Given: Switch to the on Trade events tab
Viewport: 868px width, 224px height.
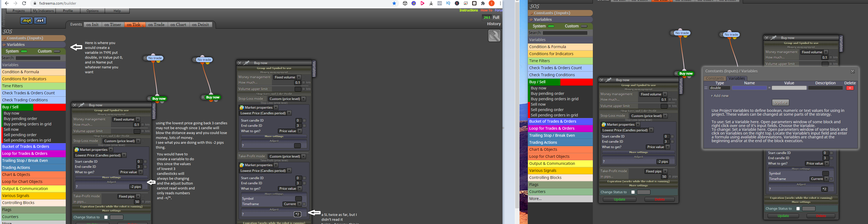Looking at the screenshot, I should tap(156, 25).
